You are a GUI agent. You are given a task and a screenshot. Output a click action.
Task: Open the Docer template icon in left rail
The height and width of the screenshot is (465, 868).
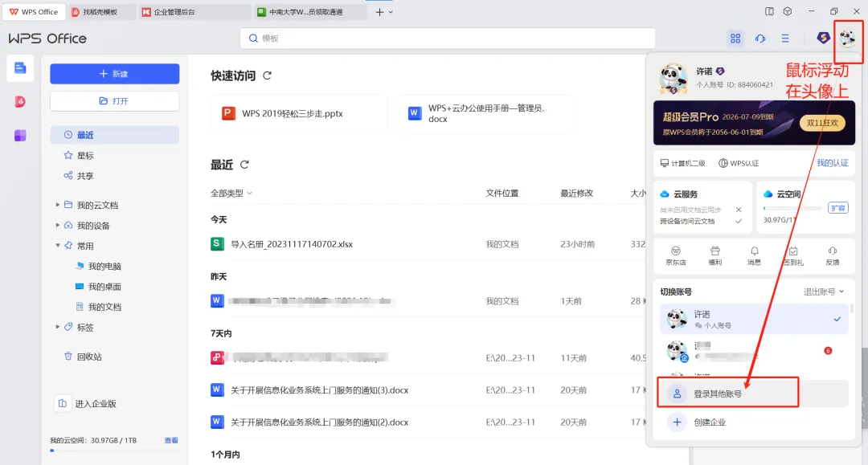pos(20,102)
